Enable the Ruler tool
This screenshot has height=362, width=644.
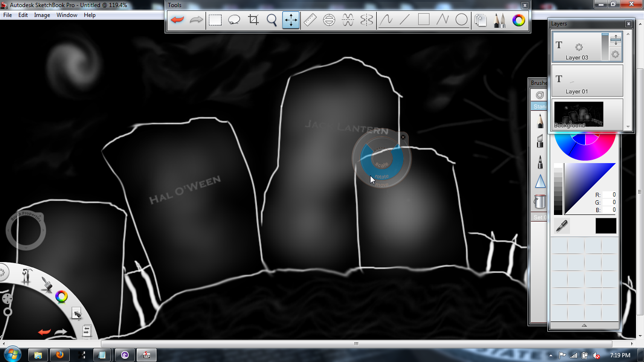(310, 20)
